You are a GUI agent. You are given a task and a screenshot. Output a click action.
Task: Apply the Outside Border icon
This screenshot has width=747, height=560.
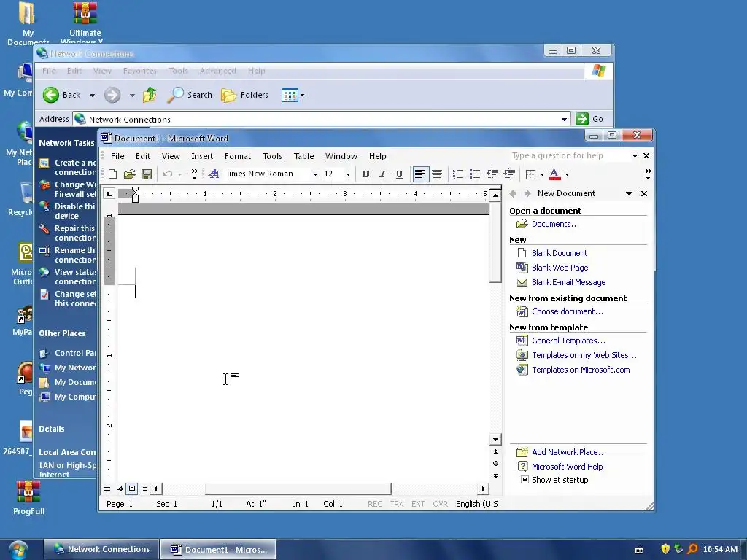tap(531, 174)
